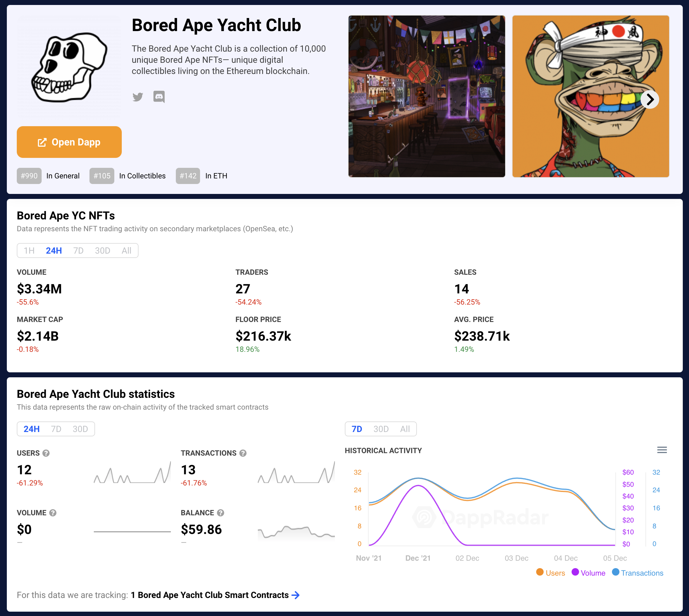Toggle Volume series in chart legend

(589, 573)
